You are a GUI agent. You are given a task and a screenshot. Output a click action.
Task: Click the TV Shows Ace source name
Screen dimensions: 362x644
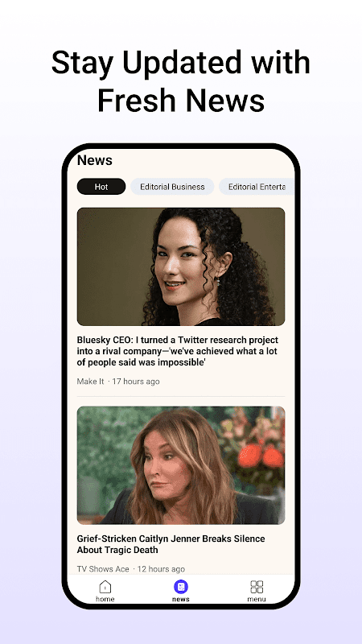coord(103,569)
